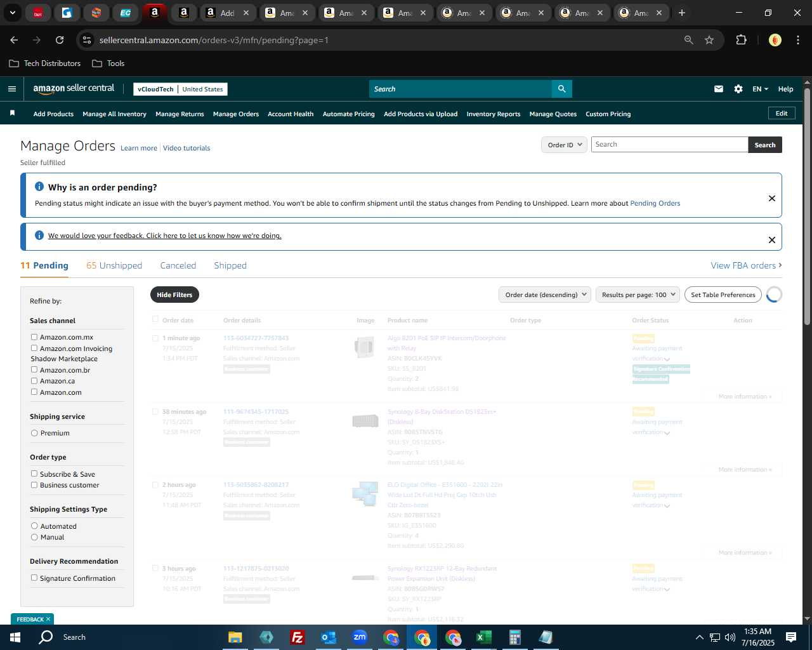
Task: Click the orders Search button
Action: pyautogui.click(x=765, y=145)
